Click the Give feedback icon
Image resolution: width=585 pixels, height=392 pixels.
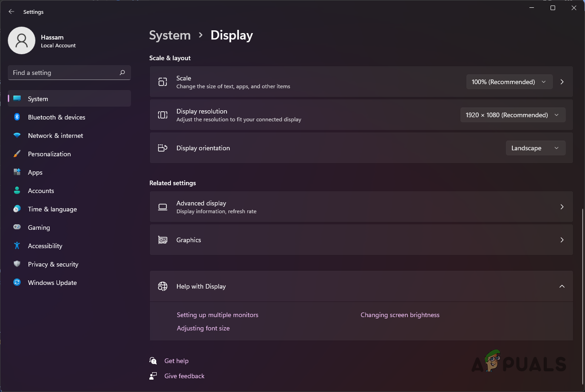tap(153, 376)
